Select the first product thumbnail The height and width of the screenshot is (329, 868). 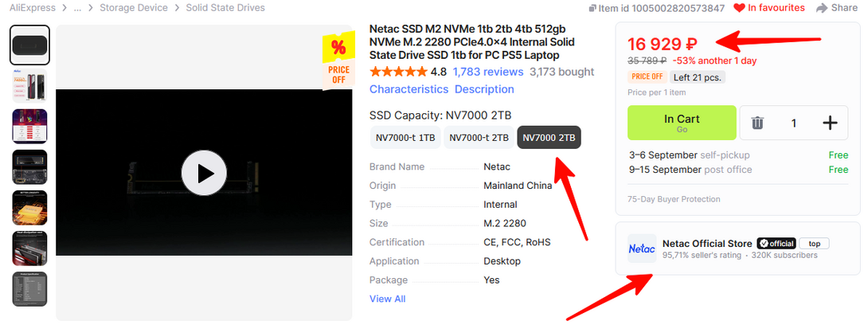(x=30, y=45)
